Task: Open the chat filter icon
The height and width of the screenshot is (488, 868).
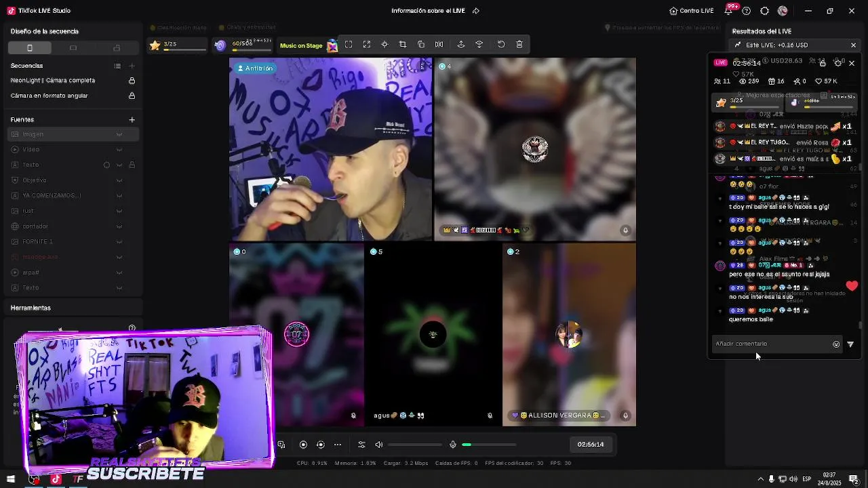Action: click(x=850, y=344)
